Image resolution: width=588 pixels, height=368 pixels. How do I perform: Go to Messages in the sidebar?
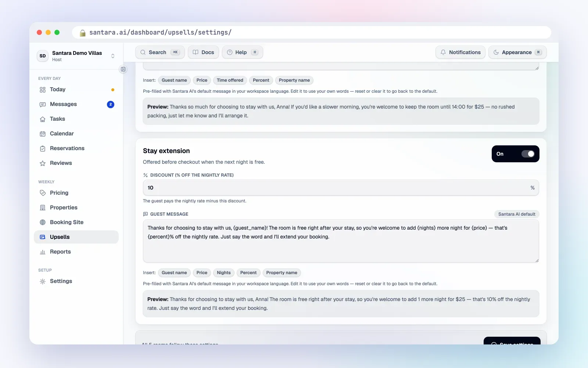tap(76, 104)
